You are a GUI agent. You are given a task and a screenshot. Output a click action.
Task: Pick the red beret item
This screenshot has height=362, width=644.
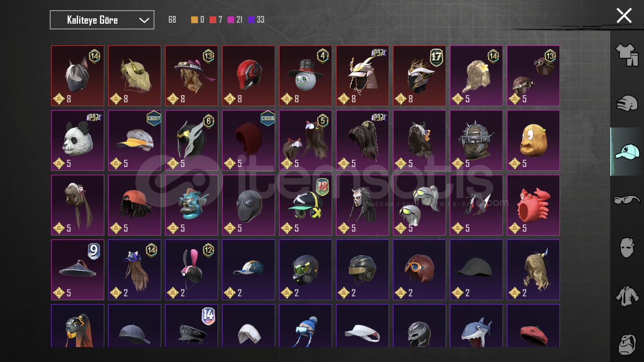(x=533, y=326)
